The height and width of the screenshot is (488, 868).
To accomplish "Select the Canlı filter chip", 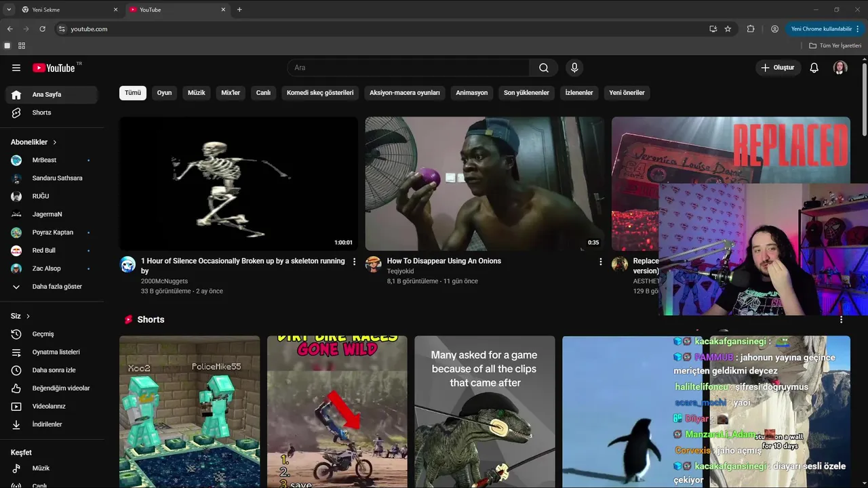I will tap(263, 93).
